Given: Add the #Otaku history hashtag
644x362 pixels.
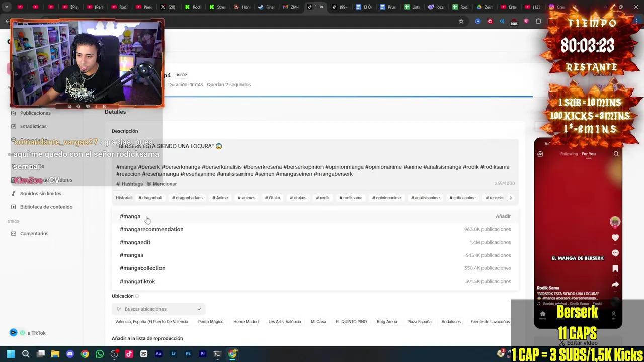Looking at the screenshot, I should tap(272, 198).
